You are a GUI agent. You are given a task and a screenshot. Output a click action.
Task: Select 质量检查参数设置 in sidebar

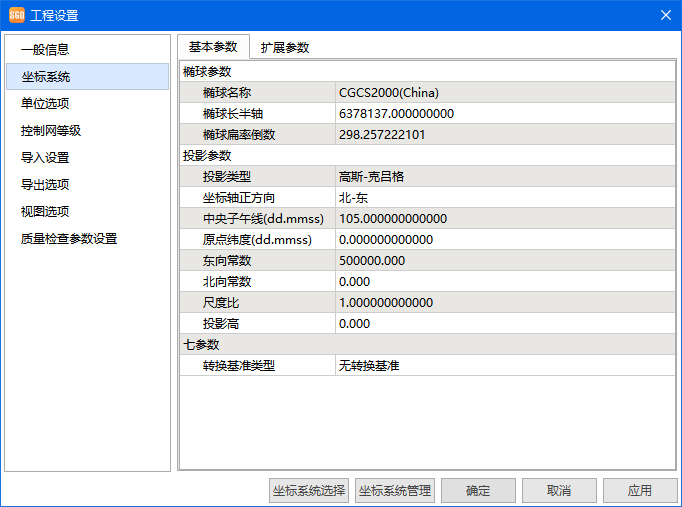coord(87,238)
